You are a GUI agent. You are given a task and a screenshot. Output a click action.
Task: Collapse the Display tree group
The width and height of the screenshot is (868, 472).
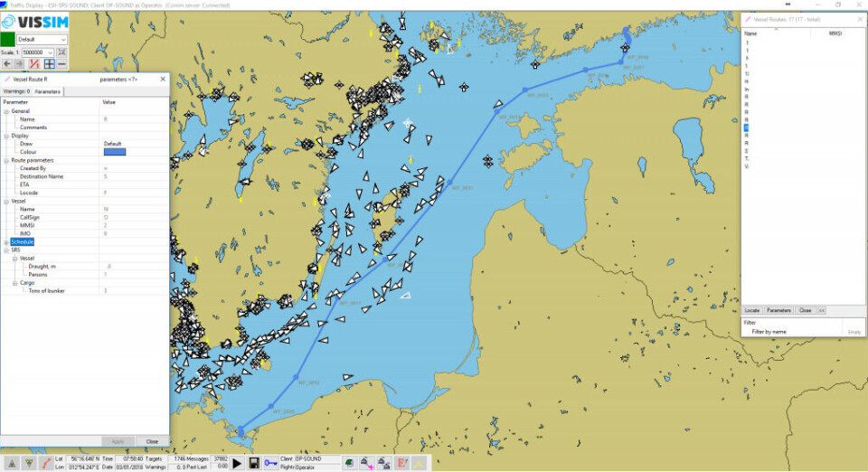point(6,136)
